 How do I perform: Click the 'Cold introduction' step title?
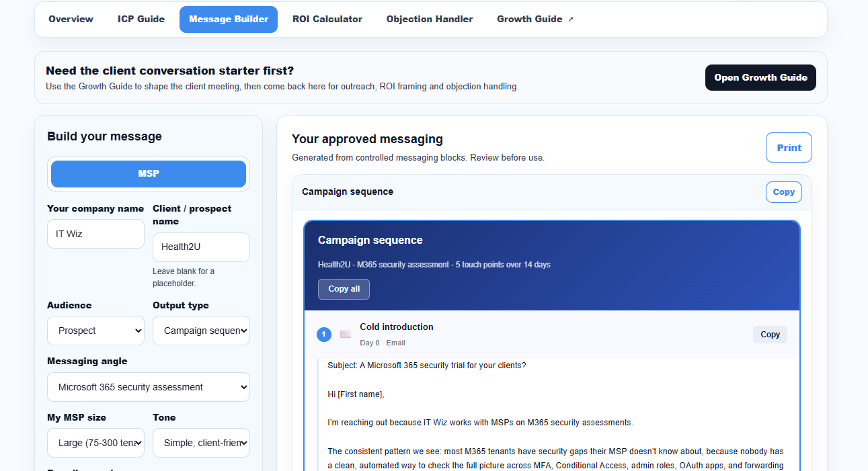point(397,327)
